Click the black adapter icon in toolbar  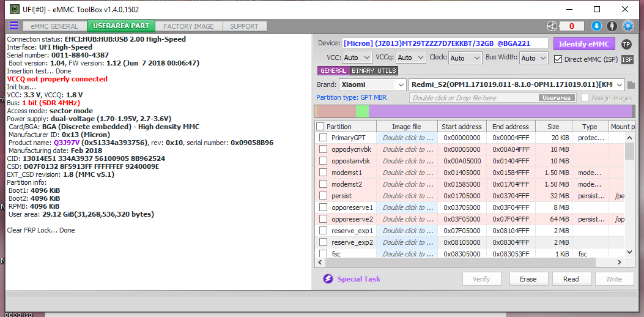[612, 26]
